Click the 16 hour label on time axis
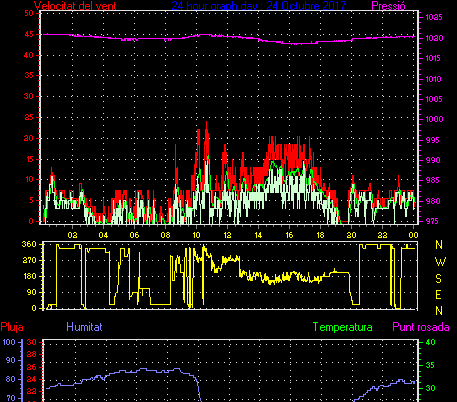457x402 pixels. click(x=289, y=235)
